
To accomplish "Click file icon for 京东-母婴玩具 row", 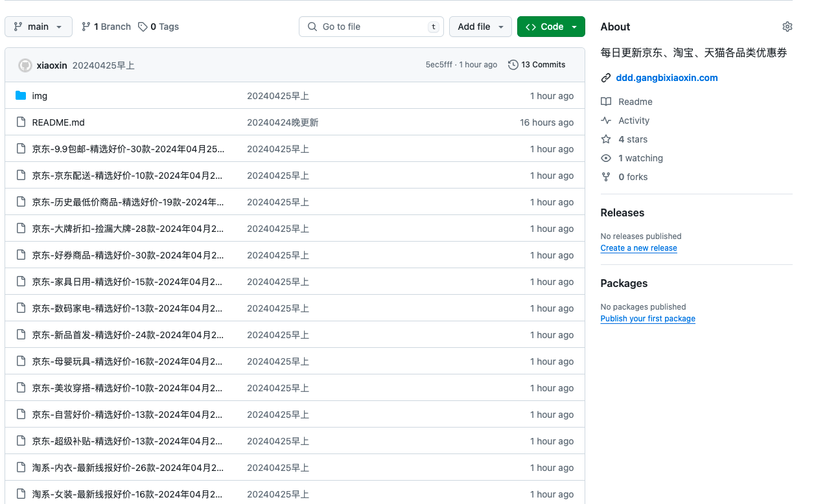I will pyautogui.click(x=21, y=361).
